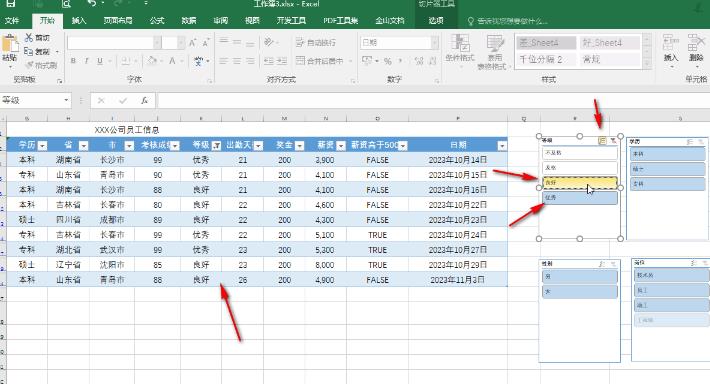Click the Paste icon in clipboard group
This screenshot has width=710, height=384.
pos(10,44)
